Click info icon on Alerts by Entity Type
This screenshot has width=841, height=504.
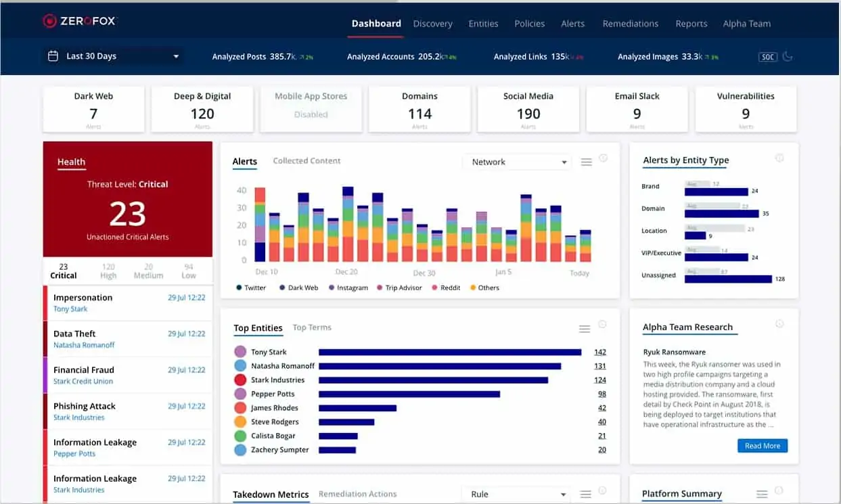779,158
